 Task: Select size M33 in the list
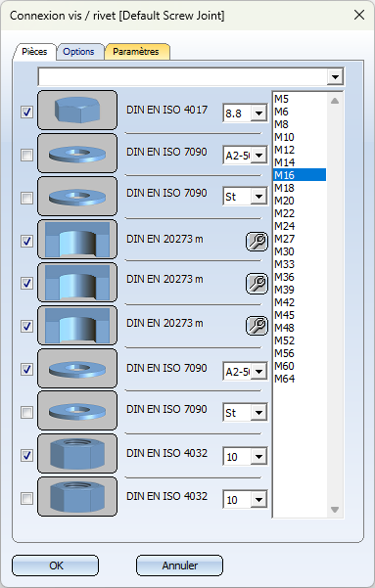300,264
